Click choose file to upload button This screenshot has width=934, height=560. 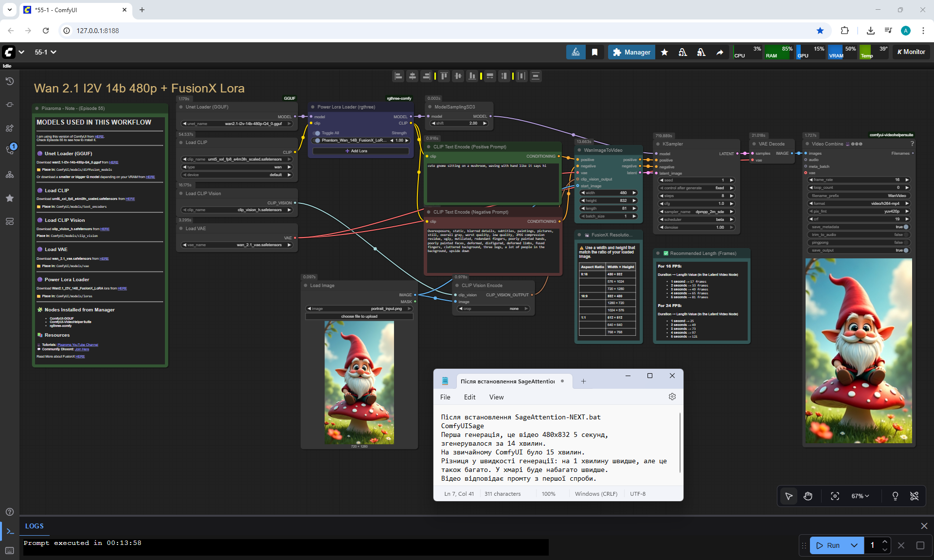coord(359,316)
